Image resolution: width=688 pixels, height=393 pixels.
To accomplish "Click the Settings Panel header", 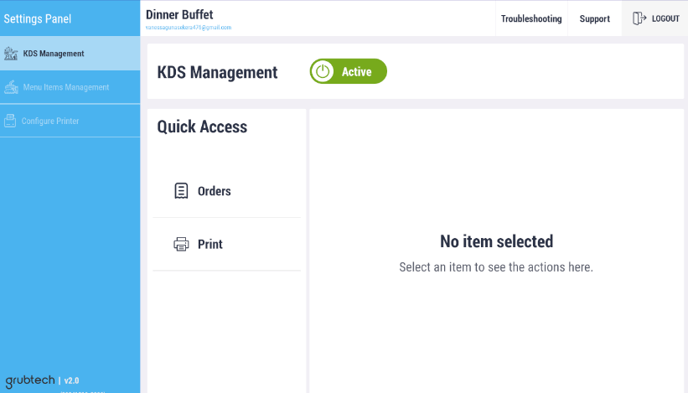I will click(37, 19).
